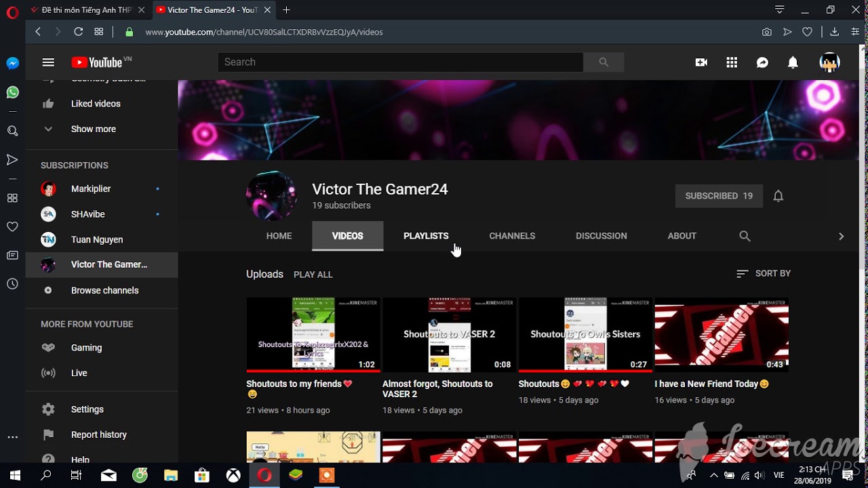The height and width of the screenshot is (488, 868).
Task: Open File Explorer from the taskbar
Action: pos(170,475)
